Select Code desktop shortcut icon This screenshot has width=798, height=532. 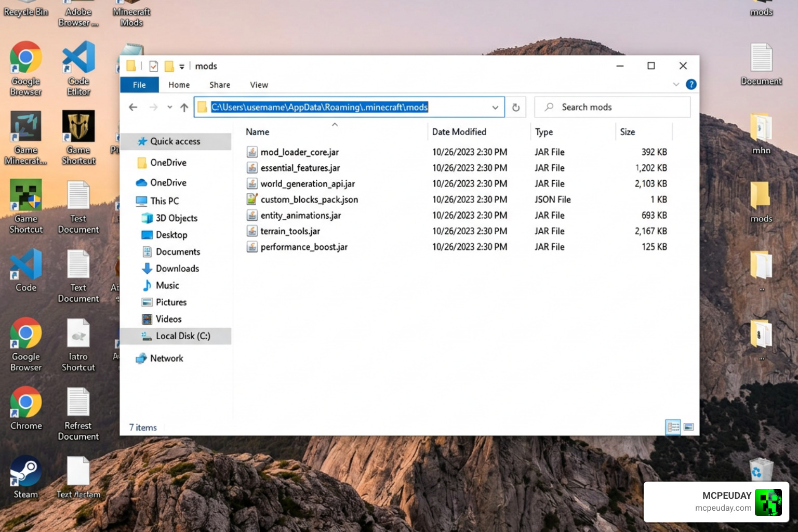pyautogui.click(x=26, y=270)
